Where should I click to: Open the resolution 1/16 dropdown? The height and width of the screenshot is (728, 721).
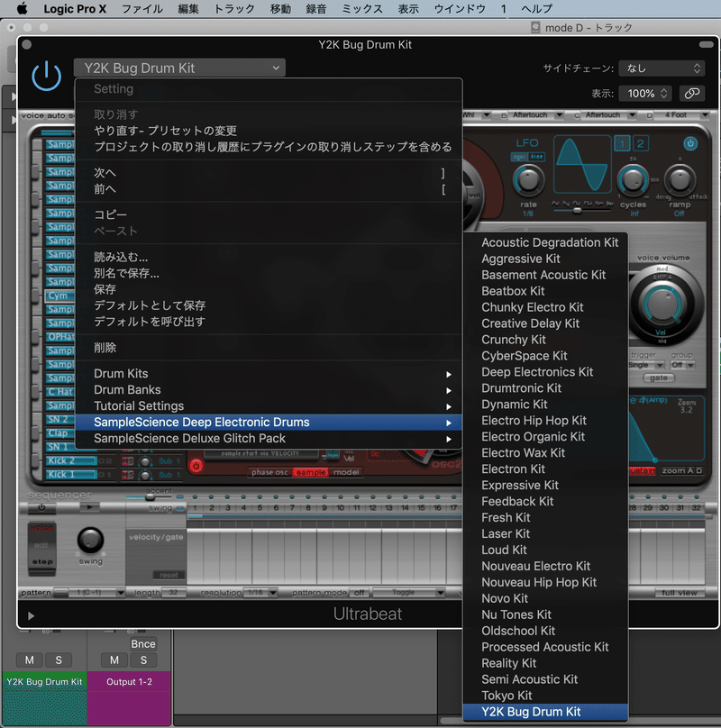pyautogui.click(x=261, y=593)
